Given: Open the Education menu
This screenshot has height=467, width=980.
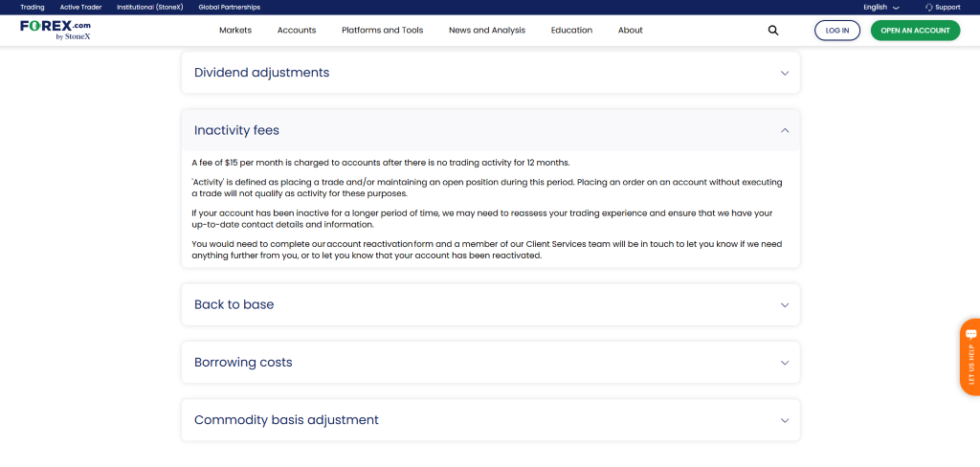Looking at the screenshot, I should click(571, 31).
